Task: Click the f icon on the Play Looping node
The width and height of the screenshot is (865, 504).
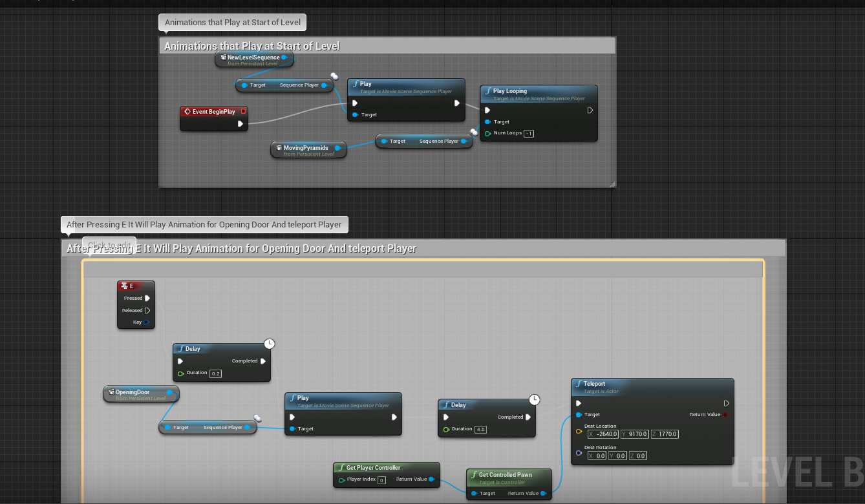Action: [x=488, y=91]
